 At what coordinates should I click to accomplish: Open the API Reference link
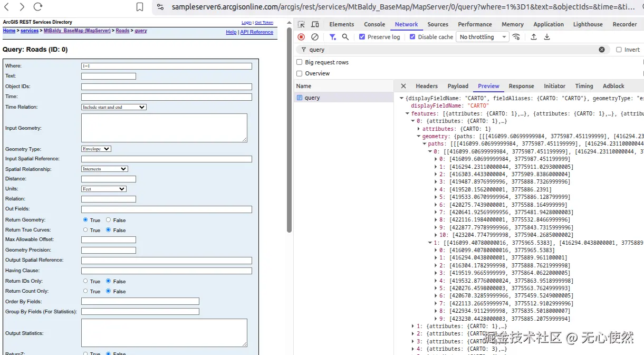(x=257, y=32)
